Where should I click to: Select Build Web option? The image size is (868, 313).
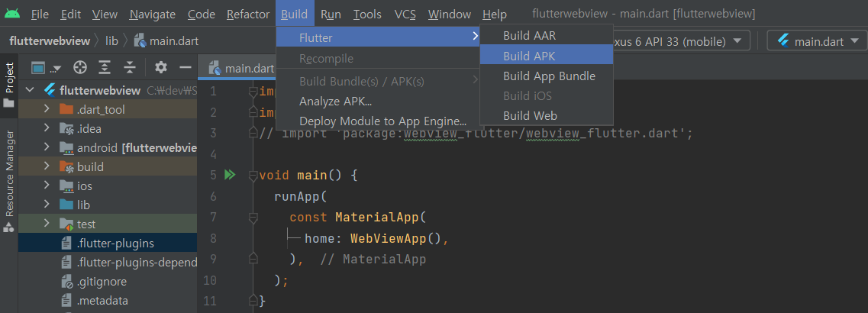click(x=547, y=116)
